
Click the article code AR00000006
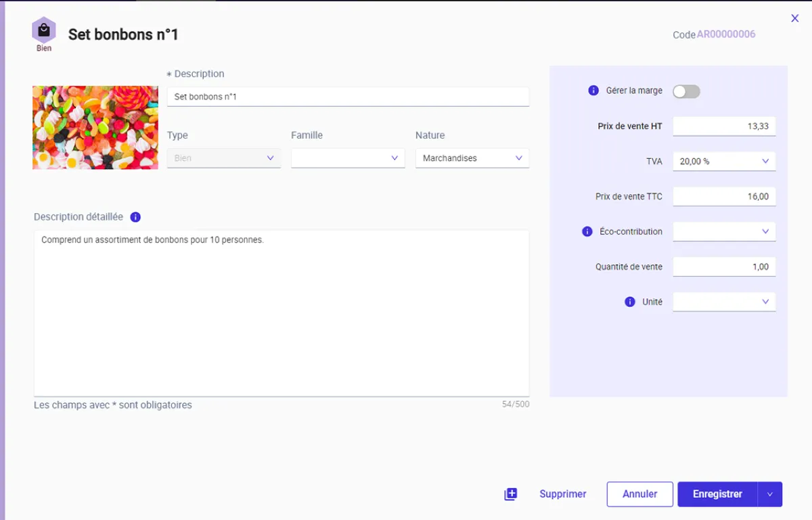726,34
